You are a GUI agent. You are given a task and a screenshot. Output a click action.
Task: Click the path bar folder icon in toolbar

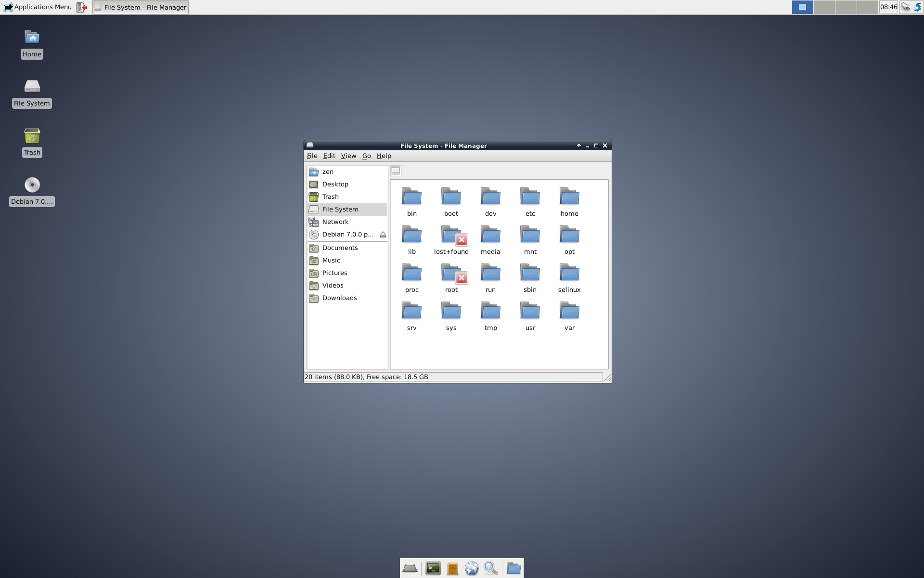point(396,171)
